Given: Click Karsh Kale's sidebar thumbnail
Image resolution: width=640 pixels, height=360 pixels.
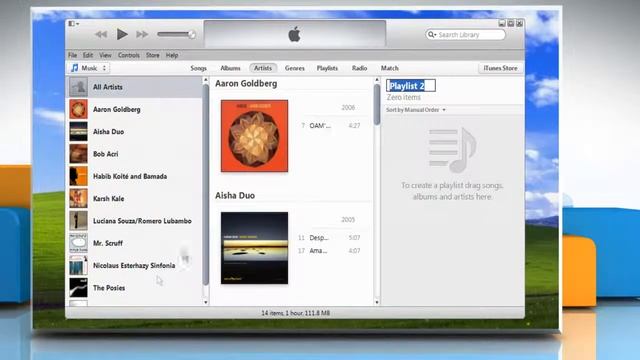Looking at the screenshot, I should 78,198.
